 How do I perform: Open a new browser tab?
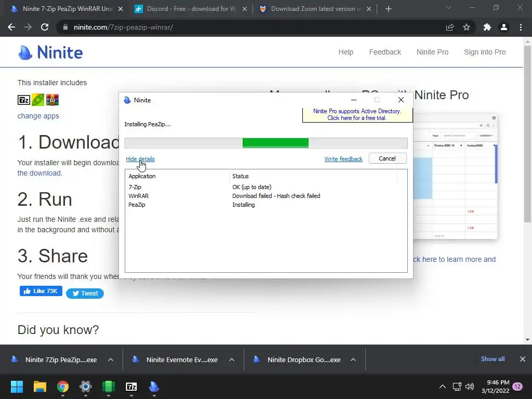pyautogui.click(x=389, y=9)
